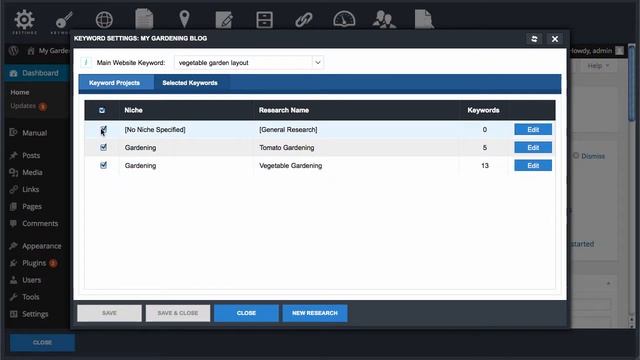Image resolution: width=640 pixels, height=360 pixels.
Task: Edit the Vegetable Gardening project
Action: (x=533, y=165)
